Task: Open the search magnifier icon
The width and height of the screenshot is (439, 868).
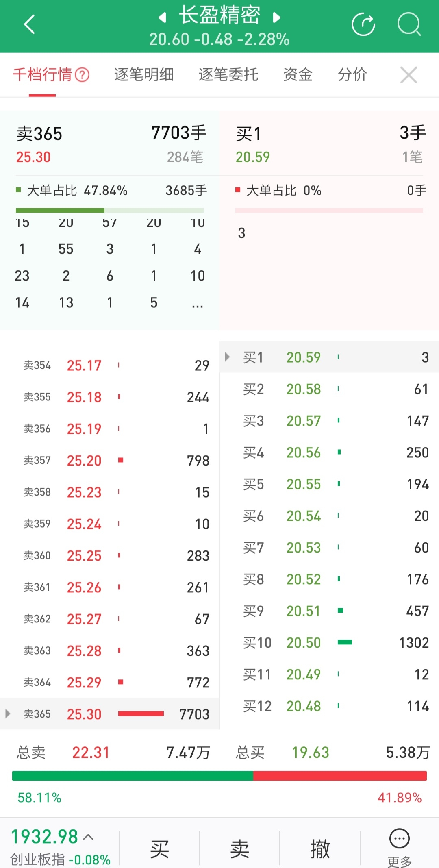Action: [x=409, y=24]
